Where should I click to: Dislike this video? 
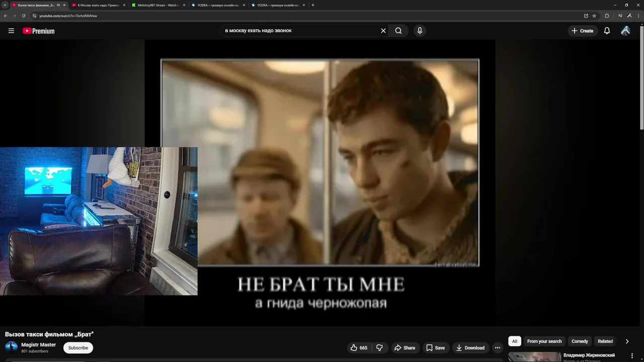tap(380, 348)
